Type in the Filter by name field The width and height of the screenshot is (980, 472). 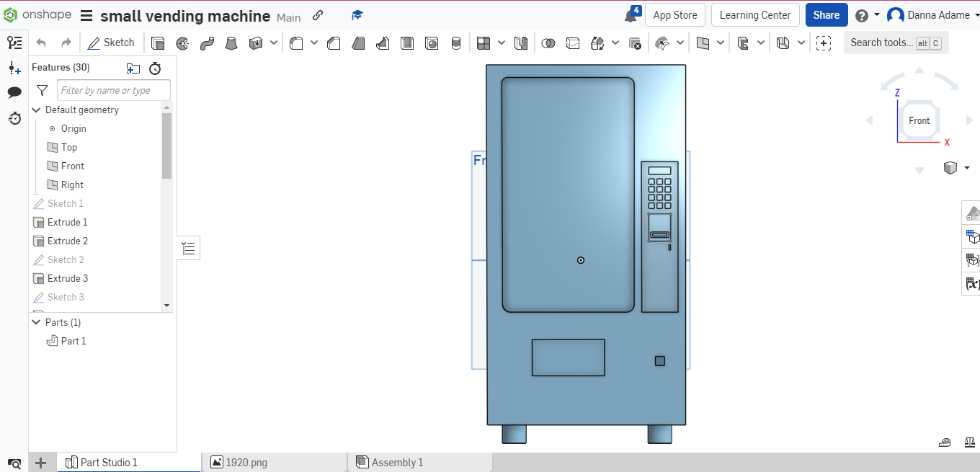click(113, 90)
